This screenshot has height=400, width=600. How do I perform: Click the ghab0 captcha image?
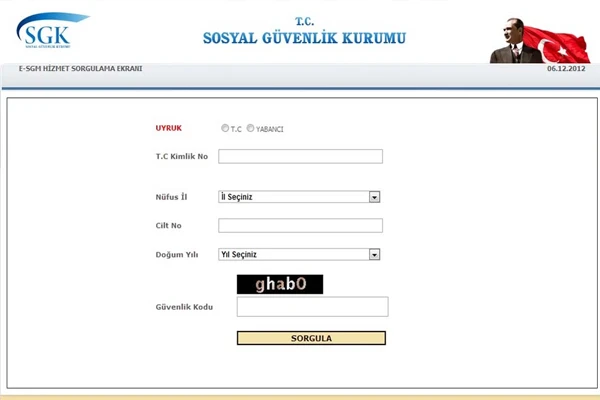pos(280,284)
